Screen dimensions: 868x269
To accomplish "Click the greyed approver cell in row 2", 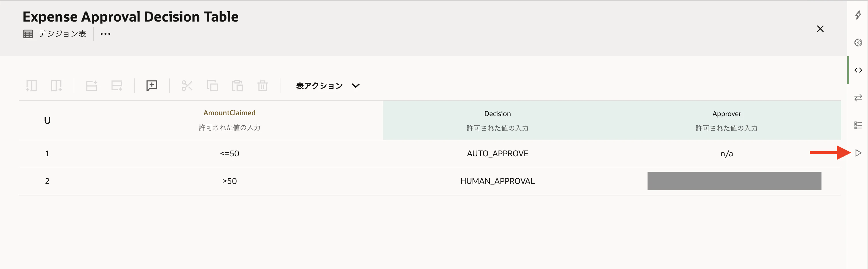I will click(x=734, y=181).
